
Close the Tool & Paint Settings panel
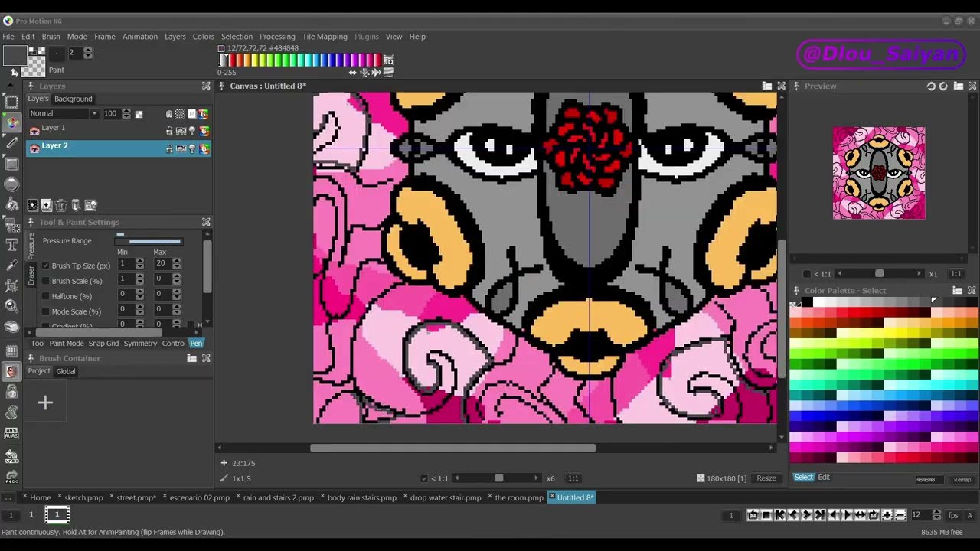(x=206, y=222)
